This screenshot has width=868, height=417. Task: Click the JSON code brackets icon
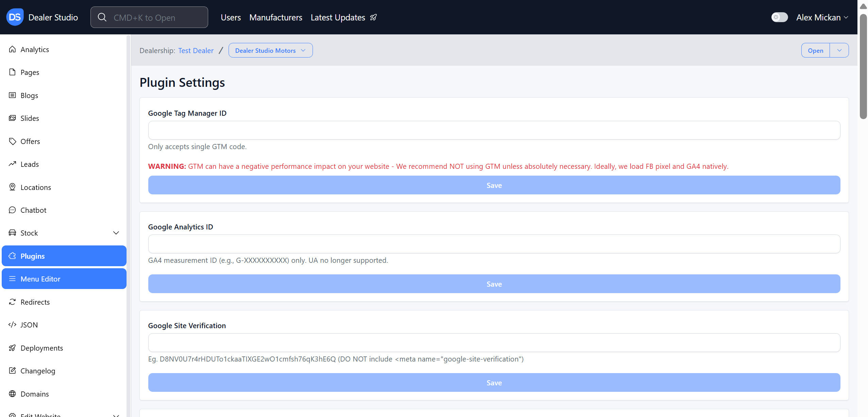12,325
